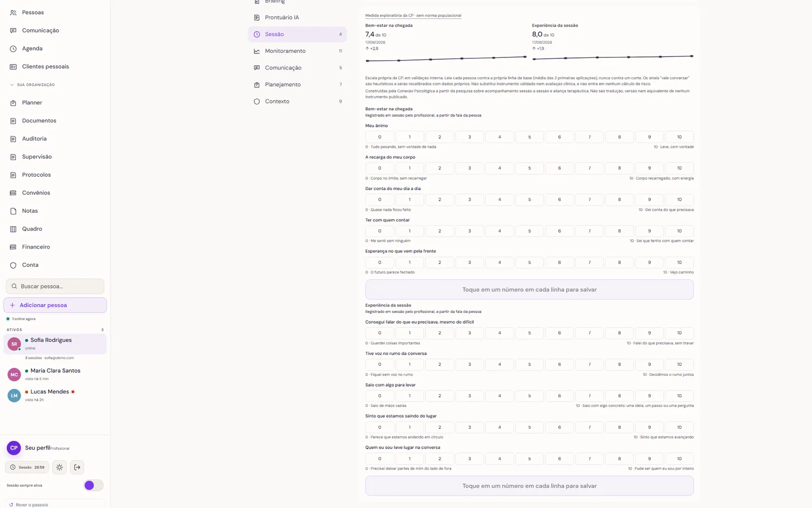
Task: Open Notas via its file icon
Action: [13, 211]
